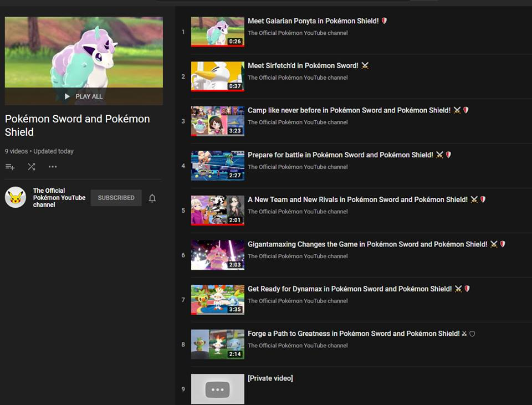Click channel name under the Dynamax video
Image resolution: width=532 pixels, height=405 pixels.
click(298, 301)
